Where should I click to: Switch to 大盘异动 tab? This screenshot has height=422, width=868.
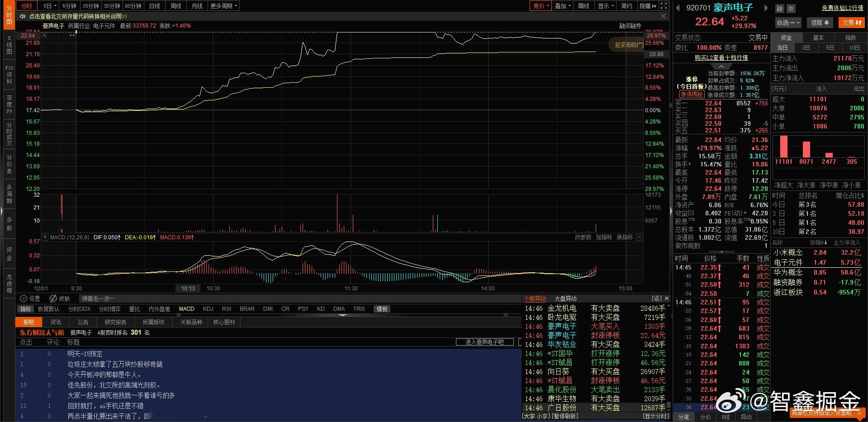point(565,299)
